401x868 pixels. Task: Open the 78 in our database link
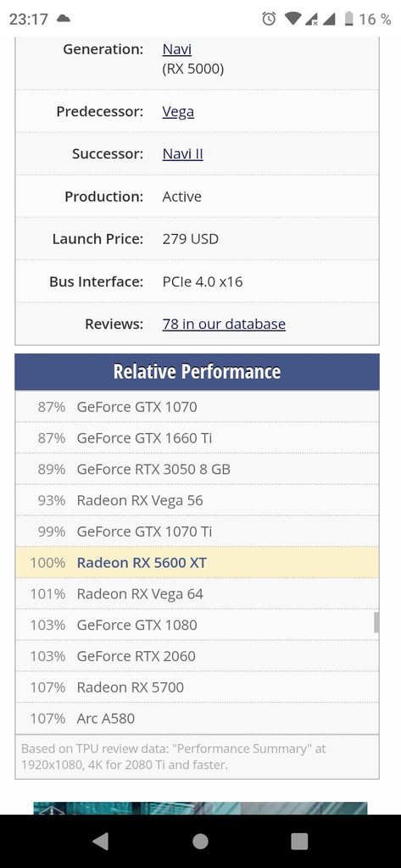coord(224,324)
